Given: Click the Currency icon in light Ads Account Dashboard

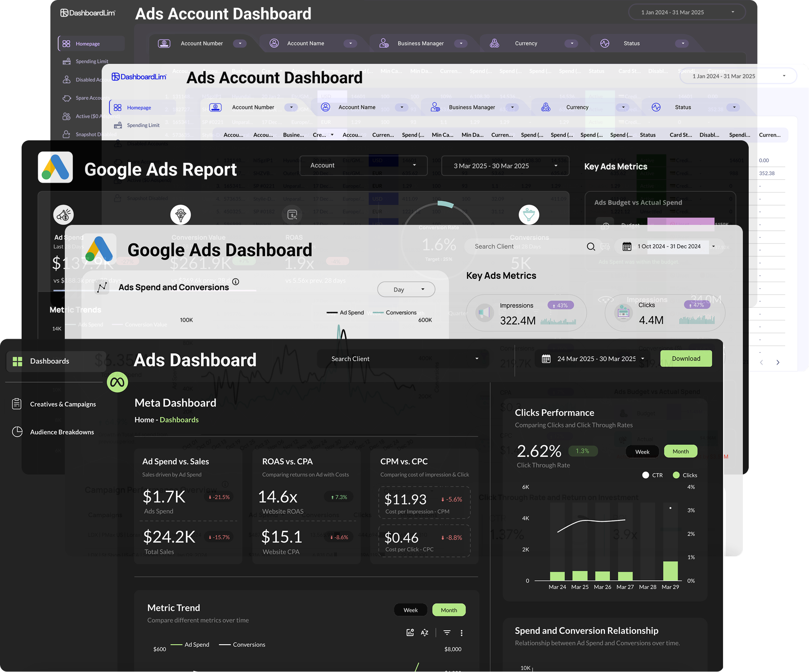Looking at the screenshot, I should click(546, 107).
